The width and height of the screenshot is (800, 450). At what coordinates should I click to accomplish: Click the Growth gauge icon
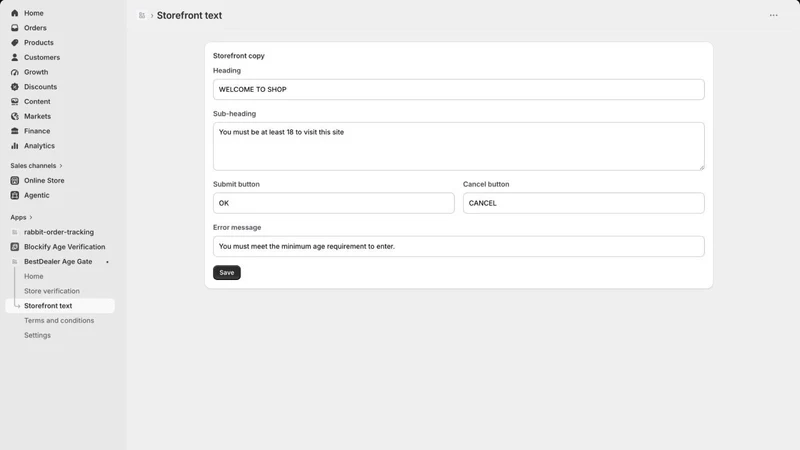[15, 72]
